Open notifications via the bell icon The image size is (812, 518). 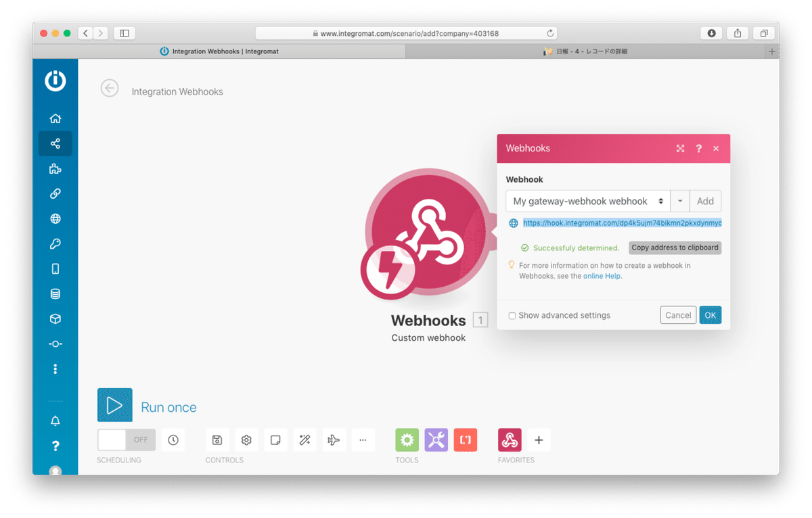point(55,420)
